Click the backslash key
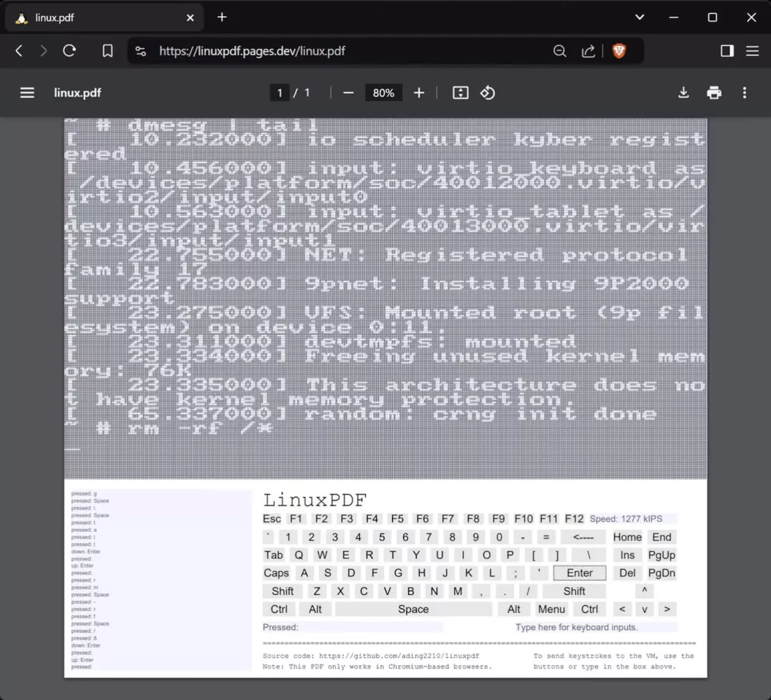Screen dimensions: 771x700 pos(589,555)
